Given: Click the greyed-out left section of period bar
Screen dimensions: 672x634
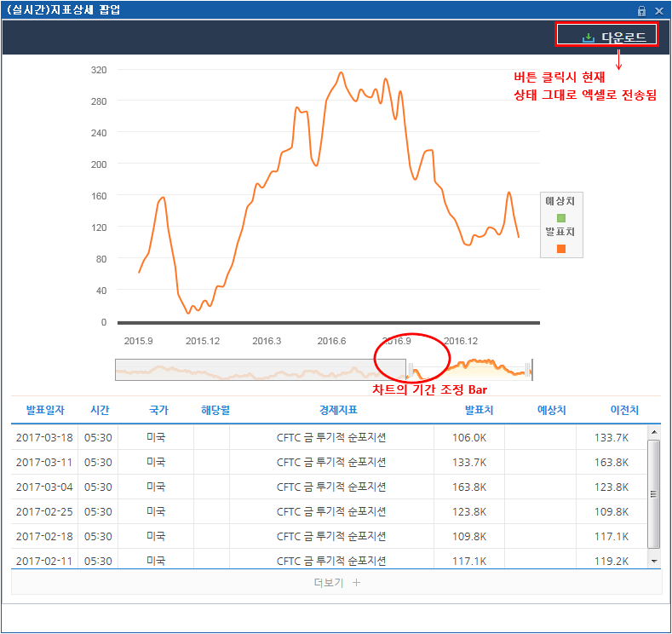Looking at the screenshot, I should click(x=261, y=370).
